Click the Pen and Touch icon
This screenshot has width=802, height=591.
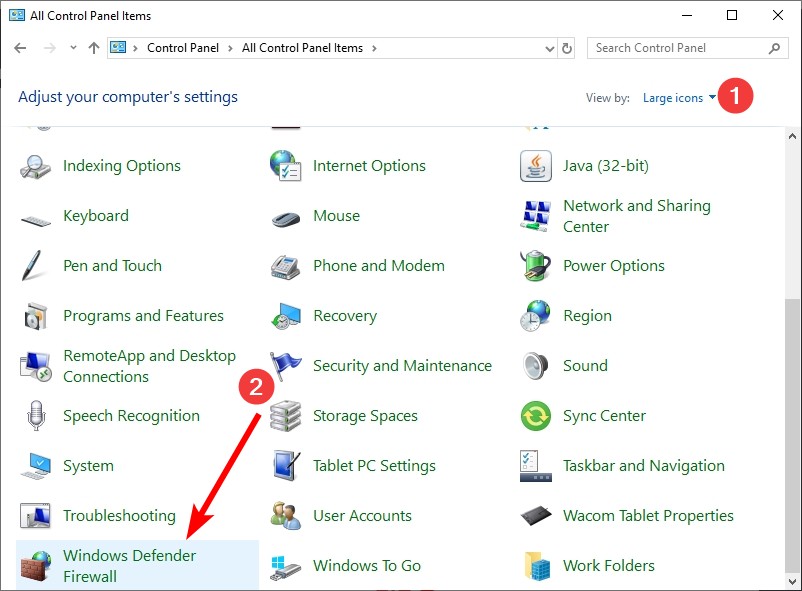[32, 266]
